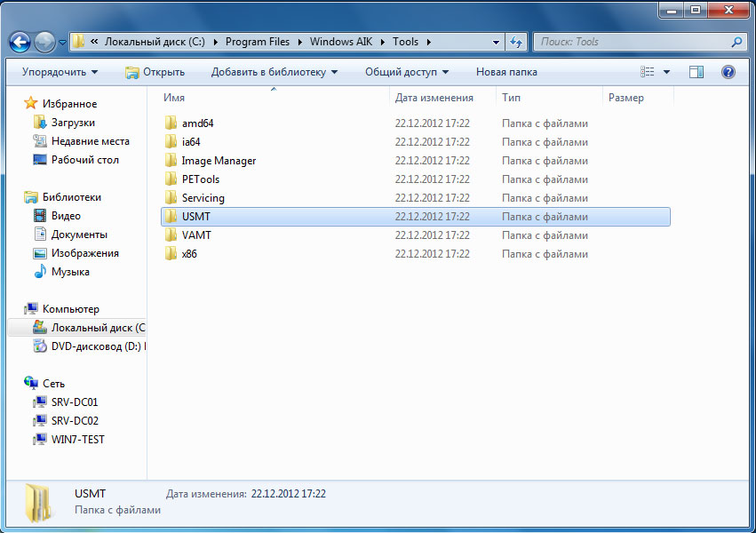Select the ia64 folder icon
The width and height of the screenshot is (756, 533).
171,141
